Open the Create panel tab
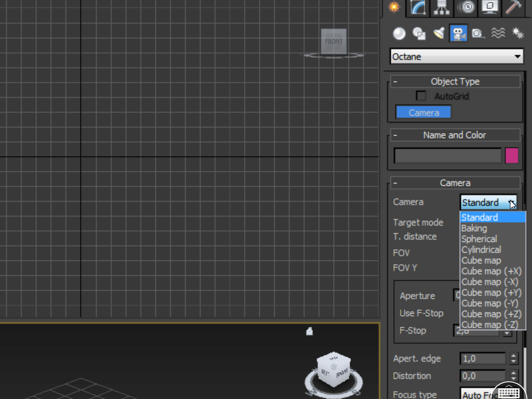 tap(394, 7)
